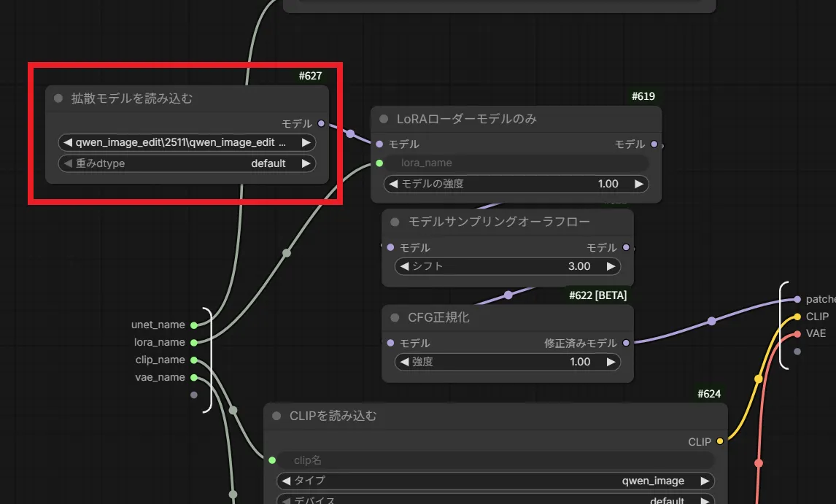This screenshot has height=504, width=836.
Task: Open the デバイス default dropdown
Action: tap(495, 500)
